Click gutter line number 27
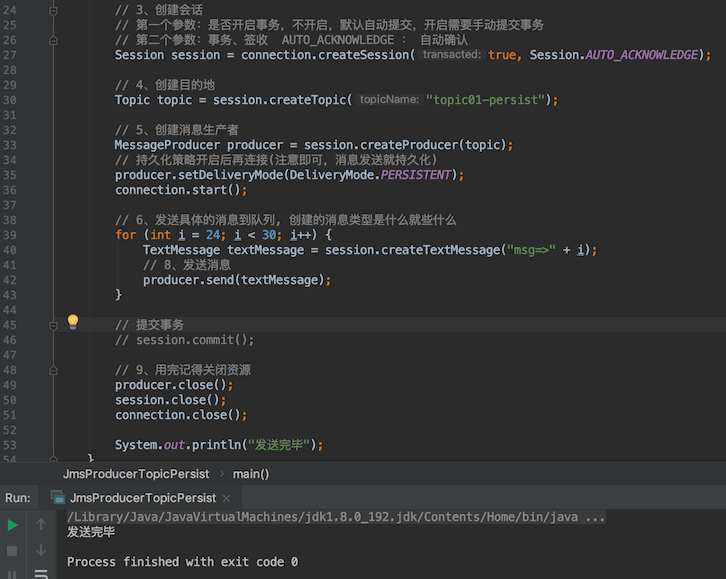Screen dimensions: 726x579 click(x=10, y=55)
